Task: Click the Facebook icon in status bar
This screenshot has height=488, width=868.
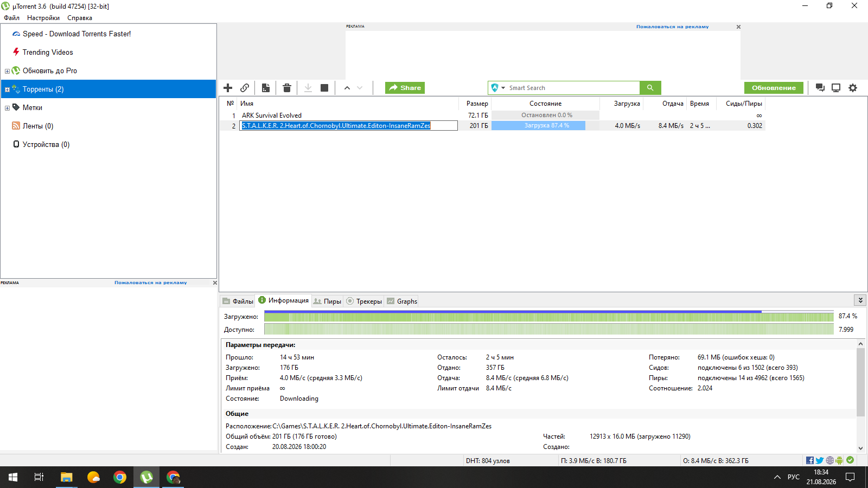Action: [809, 460]
